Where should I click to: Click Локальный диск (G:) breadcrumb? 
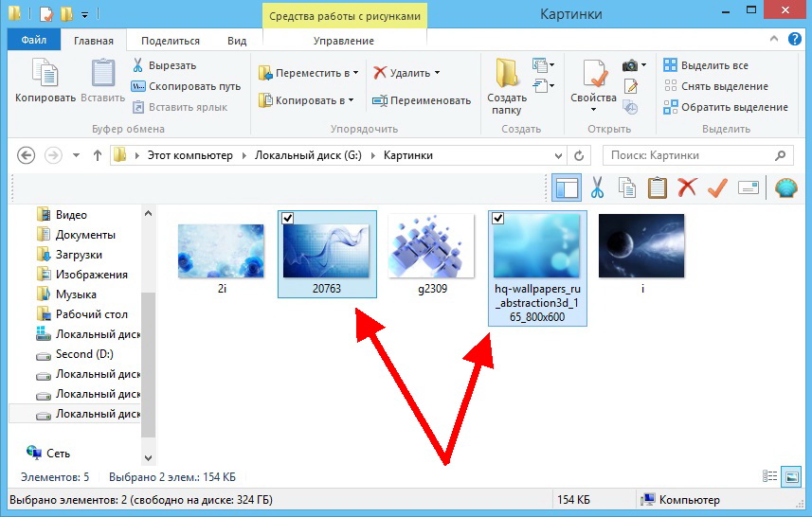(x=308, y=155)
